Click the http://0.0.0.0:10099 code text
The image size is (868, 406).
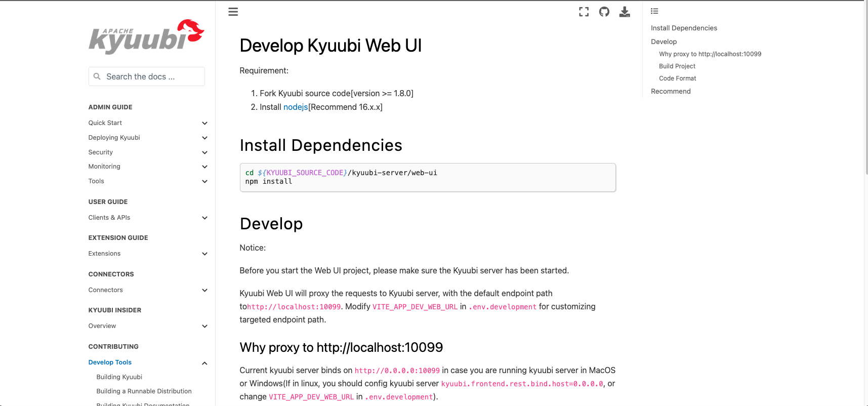coord(397,371)
